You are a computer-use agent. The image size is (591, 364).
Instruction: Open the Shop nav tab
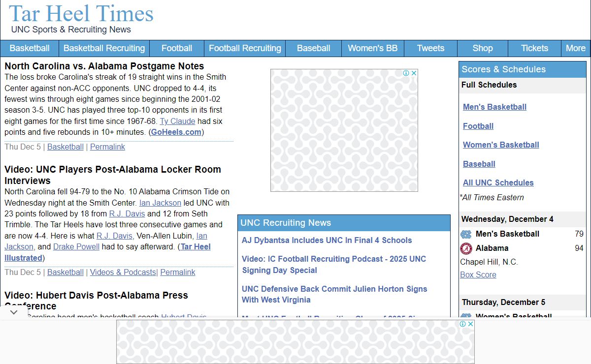pos(483,48)
